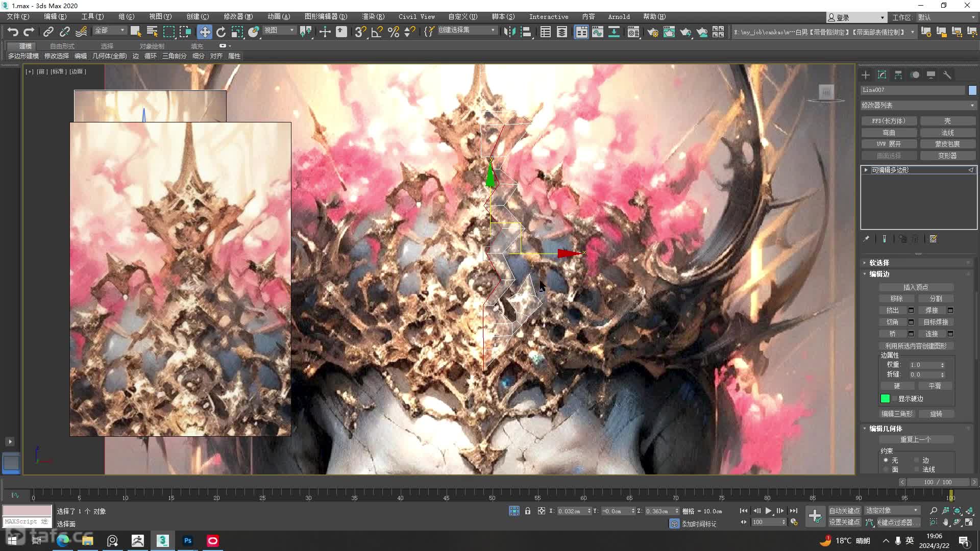Click the 目标焊接 button
This screenshot has height=551, width=980.
[936, 322]
